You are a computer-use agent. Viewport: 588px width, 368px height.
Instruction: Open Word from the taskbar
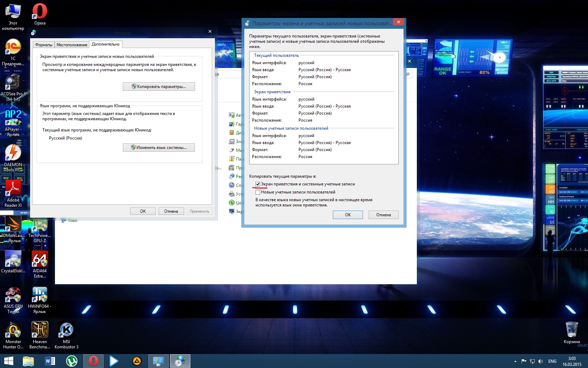click(x=50, y=361)
